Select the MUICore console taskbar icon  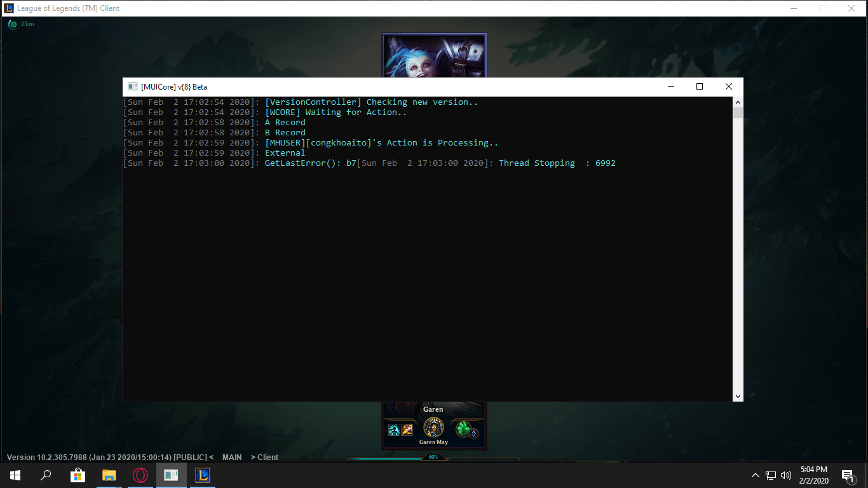pos(172,475)
